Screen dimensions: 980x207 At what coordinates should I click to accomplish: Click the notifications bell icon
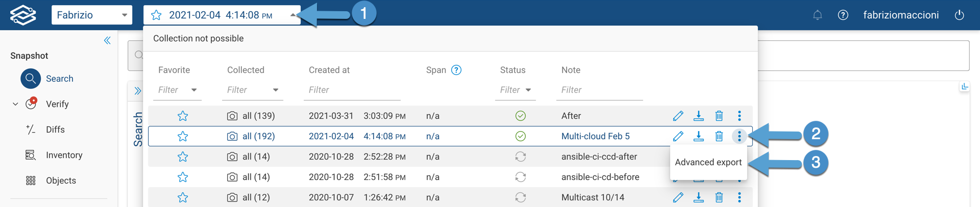click(817, 15)
